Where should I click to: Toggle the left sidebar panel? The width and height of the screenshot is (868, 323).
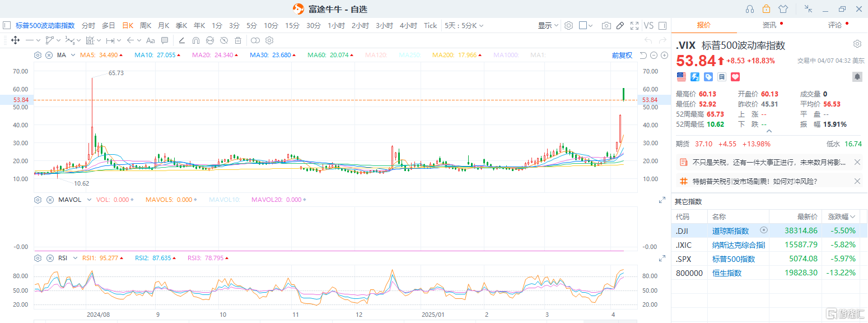(7, 25)
